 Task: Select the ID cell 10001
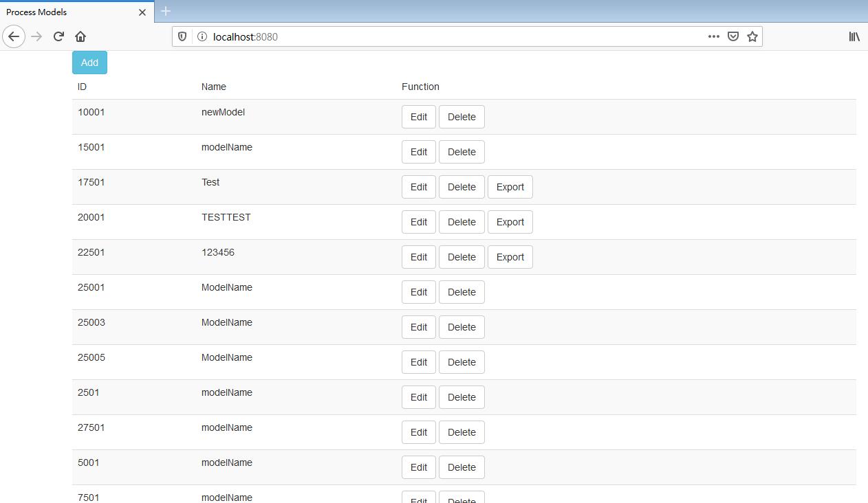click(91, 112)
